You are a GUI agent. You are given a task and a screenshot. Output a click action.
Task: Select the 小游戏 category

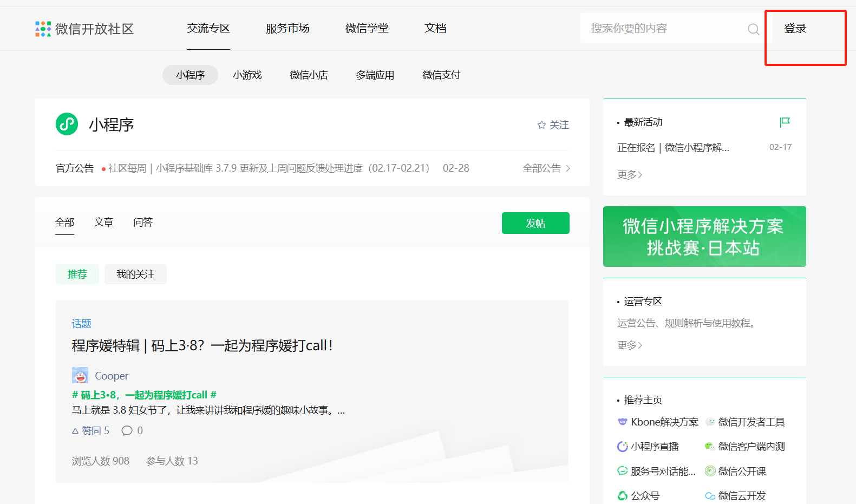tap(247, 75)
